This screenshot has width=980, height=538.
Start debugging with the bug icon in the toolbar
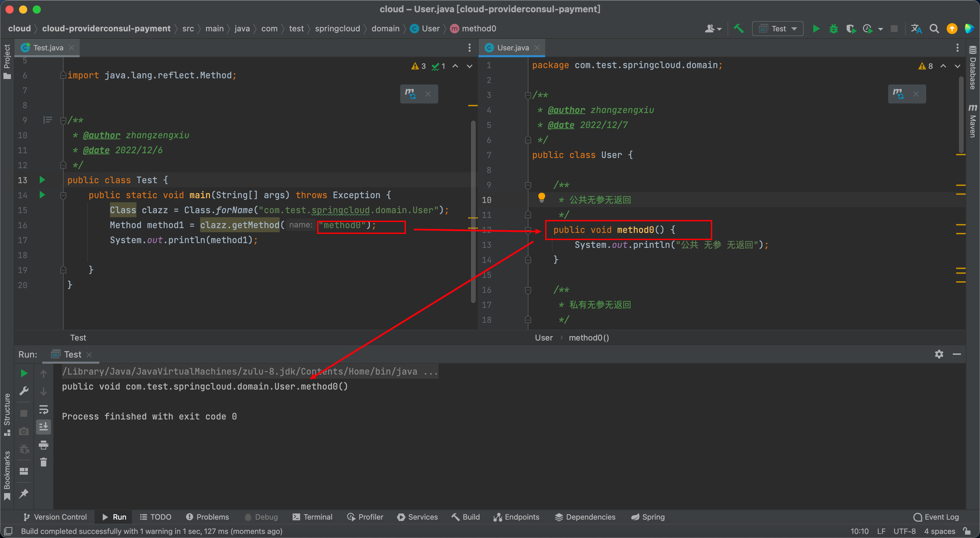pos(833,29)
